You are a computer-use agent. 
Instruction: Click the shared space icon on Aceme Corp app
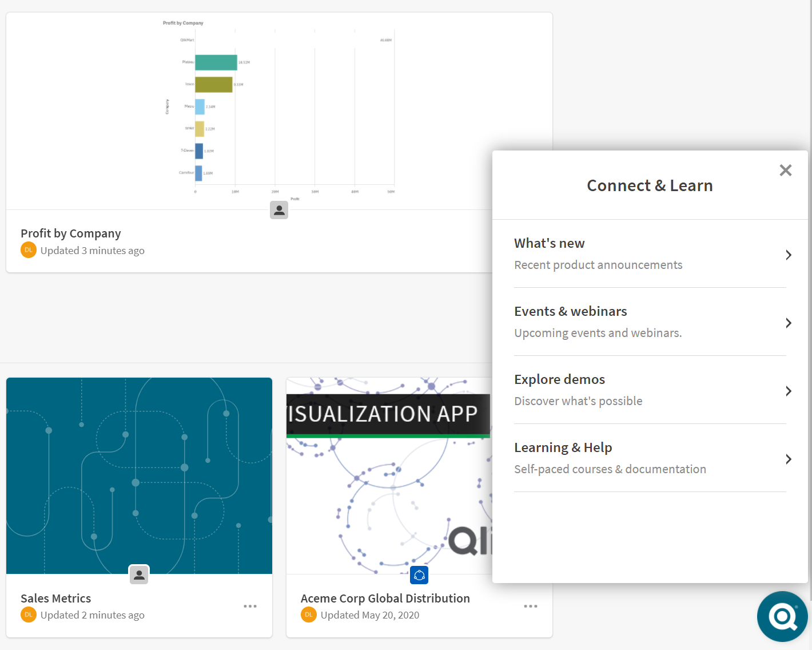419,574
